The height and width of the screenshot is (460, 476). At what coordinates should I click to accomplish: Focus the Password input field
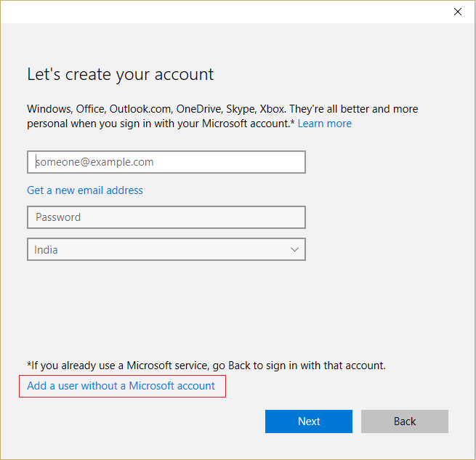[x=166, y=217]
